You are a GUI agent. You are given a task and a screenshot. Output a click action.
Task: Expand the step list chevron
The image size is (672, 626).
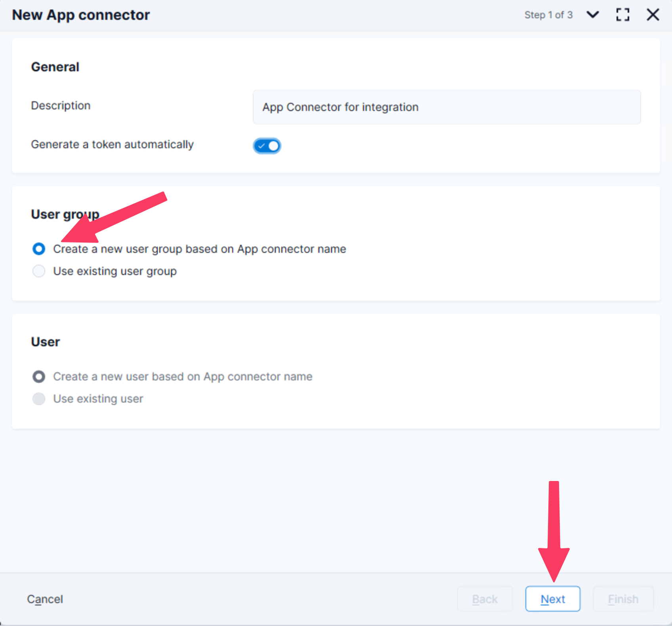click(593, 15)
